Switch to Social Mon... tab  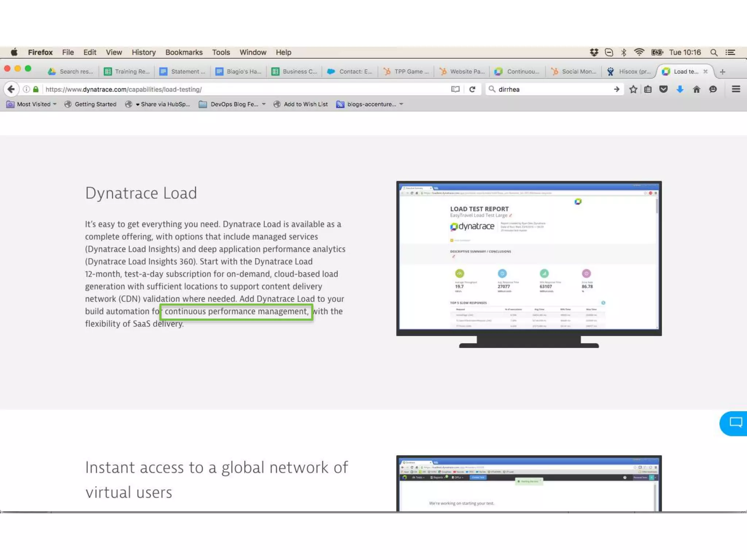tap(574, 71)
